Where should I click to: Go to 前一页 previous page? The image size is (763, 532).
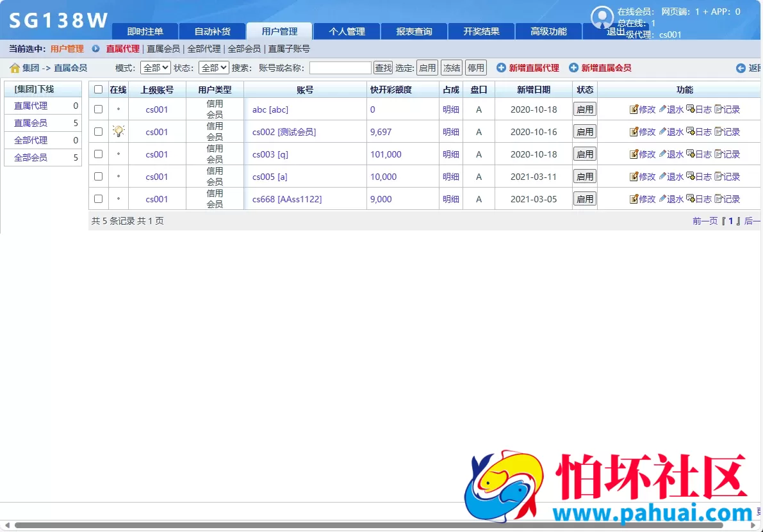pos(705,221)
